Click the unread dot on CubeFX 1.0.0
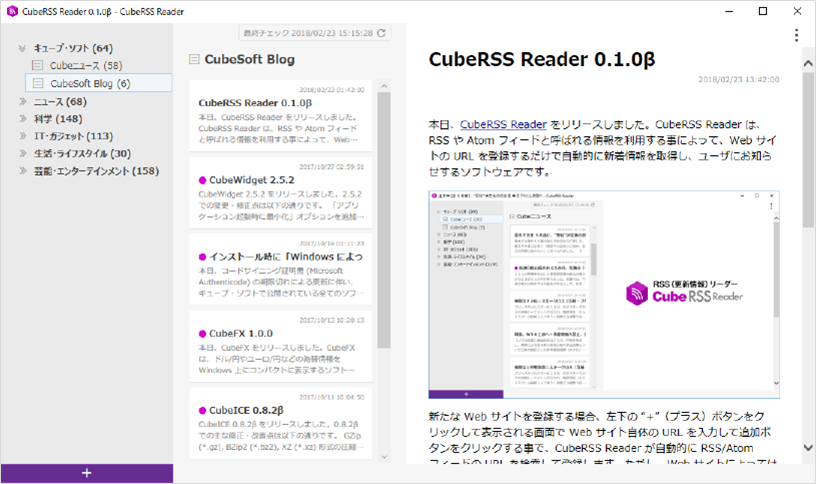Screen dimensions: 816x484 [202, 334]
